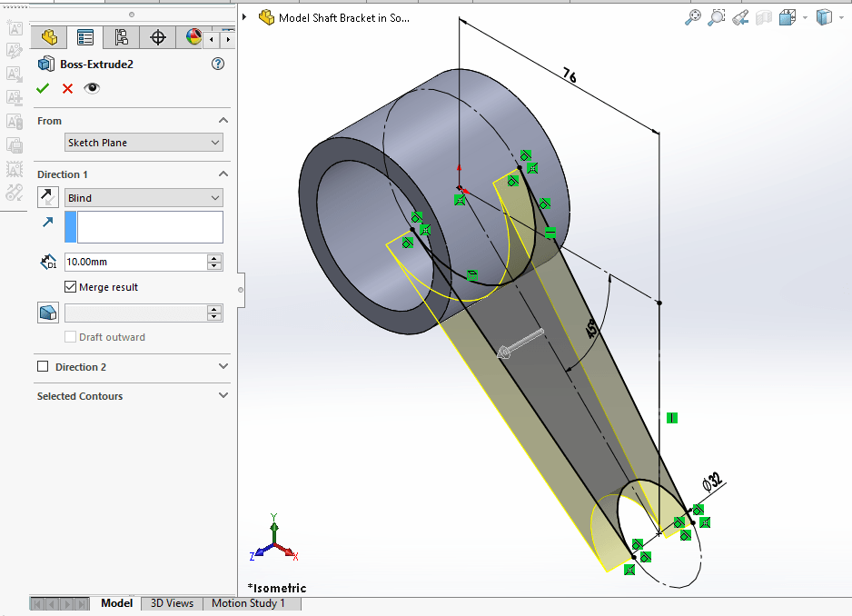Confirm Boss-Extrude2 with the green checkmark
This screenshot has height=616, width=852.
(43, 88)
